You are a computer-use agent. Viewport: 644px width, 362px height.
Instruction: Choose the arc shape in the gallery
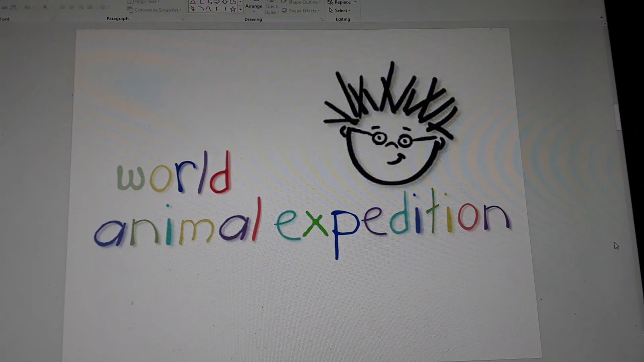tap(201, 9)
